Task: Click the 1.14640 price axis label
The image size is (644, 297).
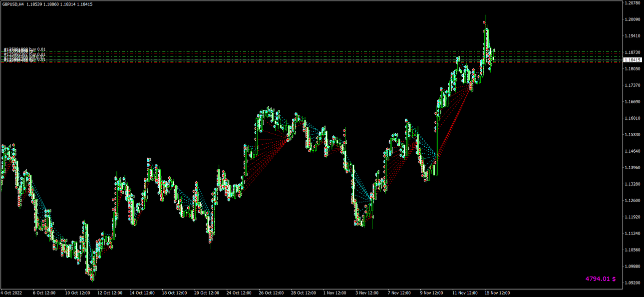Action: click(632, 151)
